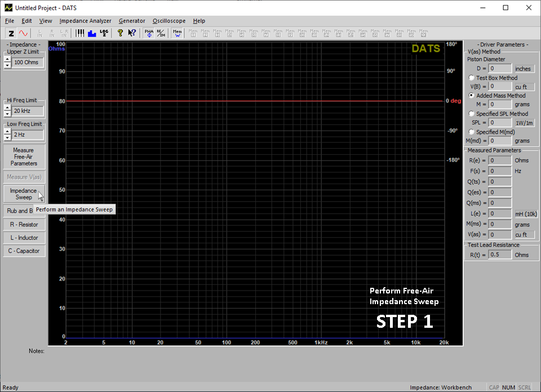Select the Mem 7 memory slot icon
Image resolution: width=541 pixels, height=392 pixels.
(x=266, y=33)
